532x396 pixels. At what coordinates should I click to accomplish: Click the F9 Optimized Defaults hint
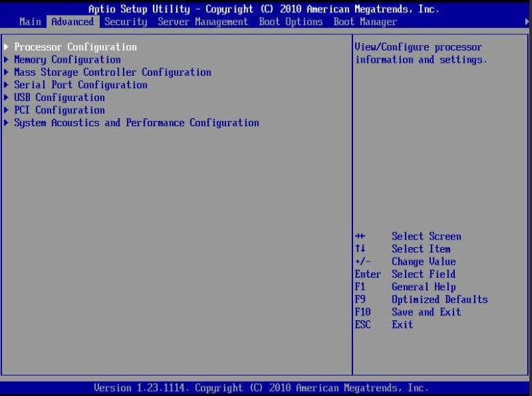[421, 300]
